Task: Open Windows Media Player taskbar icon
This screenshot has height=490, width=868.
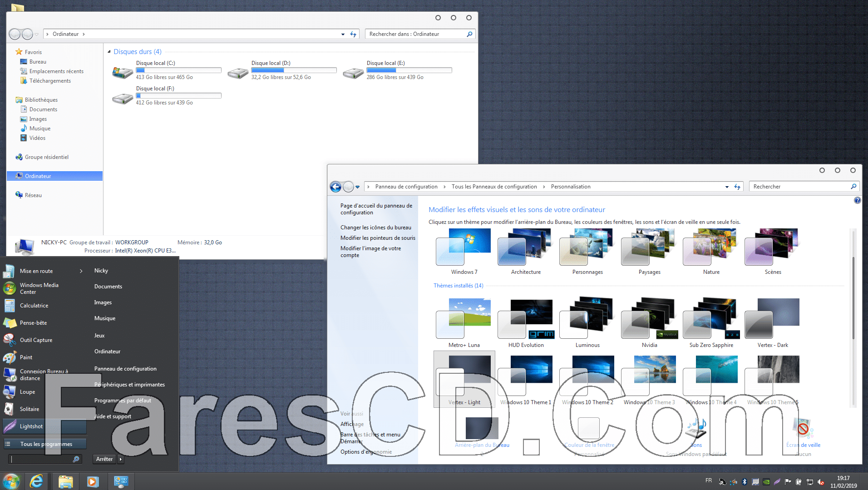Action: pyautogui.click(x=93, y=481)
